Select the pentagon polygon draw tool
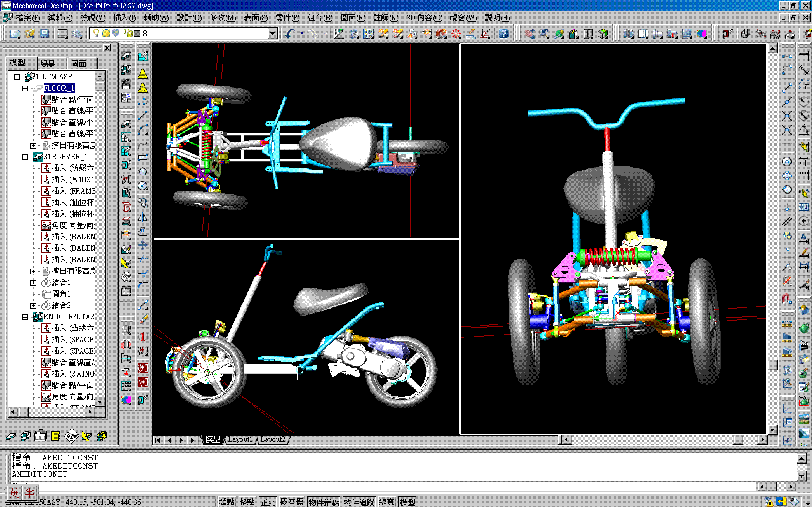Viewport: 812px width, 508px height. 143,171
